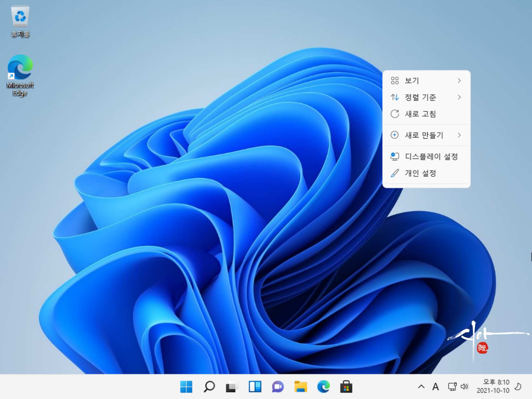Open the Windows Start menu
The image size is (532, 399).
click(x=186, y=386)
